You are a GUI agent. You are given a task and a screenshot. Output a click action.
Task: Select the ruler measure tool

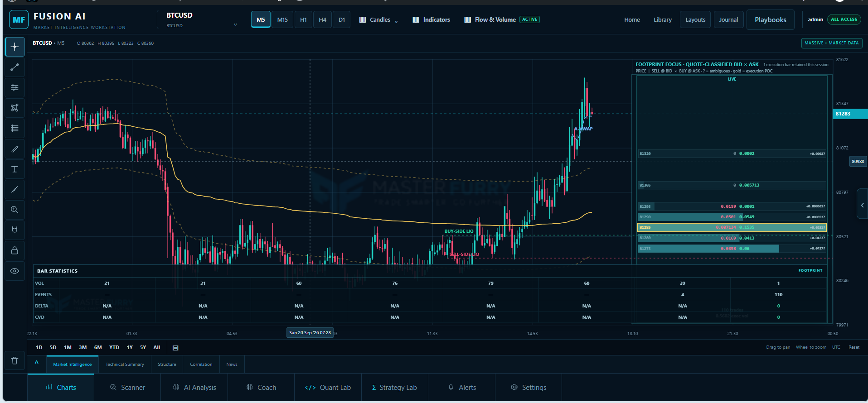[15, 189]
